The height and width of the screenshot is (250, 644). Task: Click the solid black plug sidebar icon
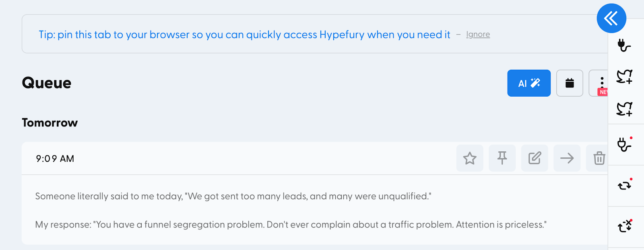coord(624,45)
